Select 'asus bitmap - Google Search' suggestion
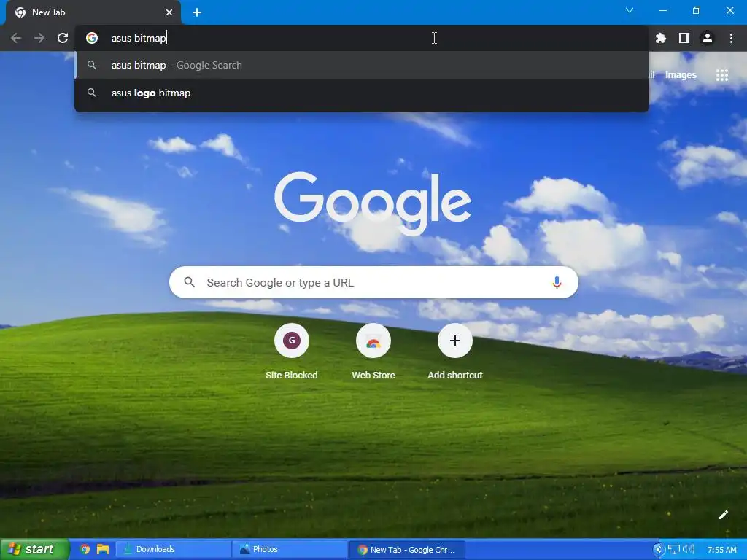The height and width of the screenshot is (560, 747). (362, 65)
